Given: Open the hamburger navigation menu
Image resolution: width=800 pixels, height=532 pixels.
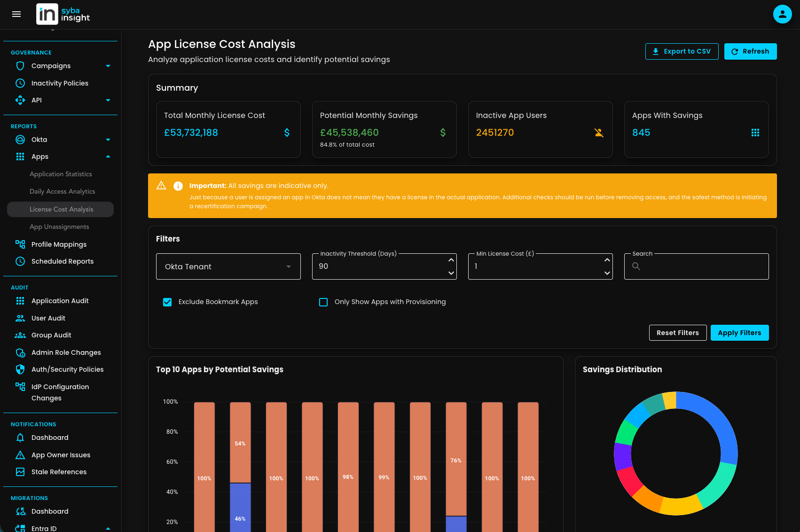Looking at the screenshot, I should coord(16,14).
